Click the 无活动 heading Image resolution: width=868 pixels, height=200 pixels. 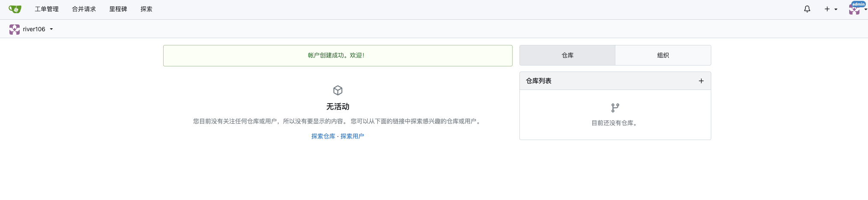338,107
